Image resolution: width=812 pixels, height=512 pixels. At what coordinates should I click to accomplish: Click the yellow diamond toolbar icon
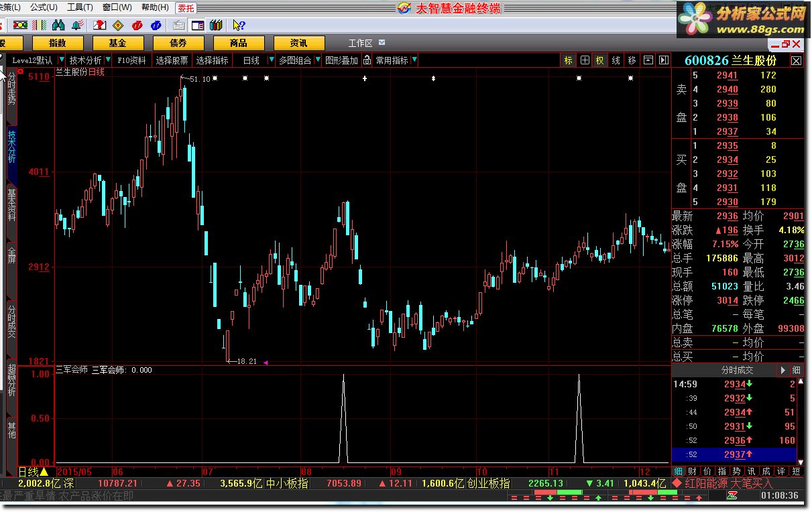(118, 25)
